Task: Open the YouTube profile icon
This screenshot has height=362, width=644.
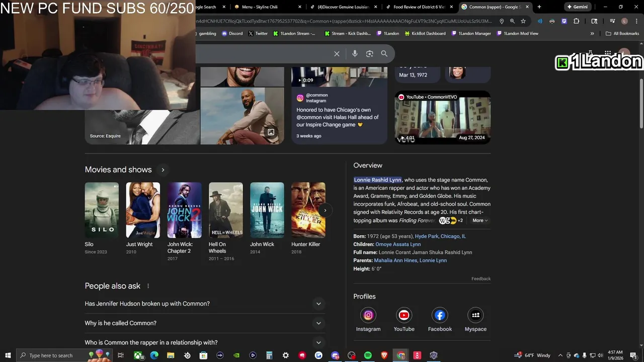Action: click(404, 315)
